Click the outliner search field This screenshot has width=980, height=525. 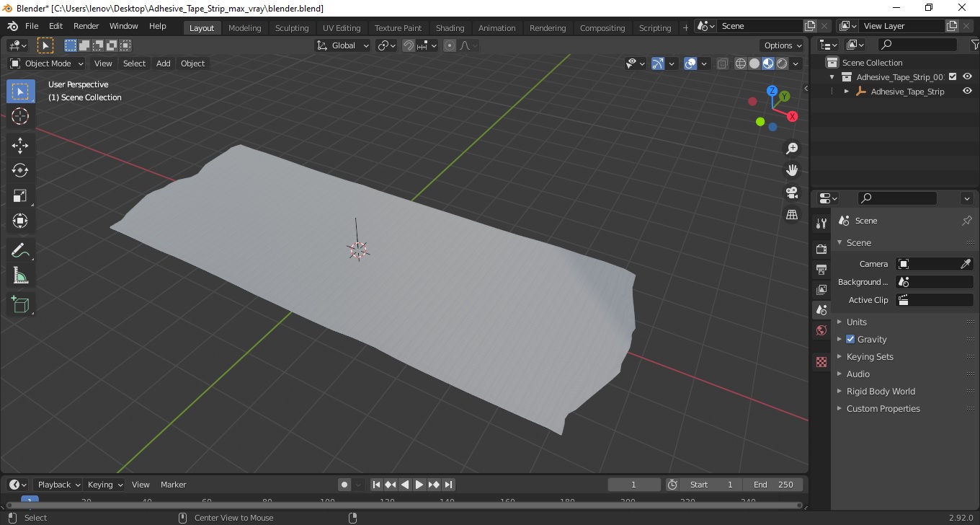(x=917, y=45)
